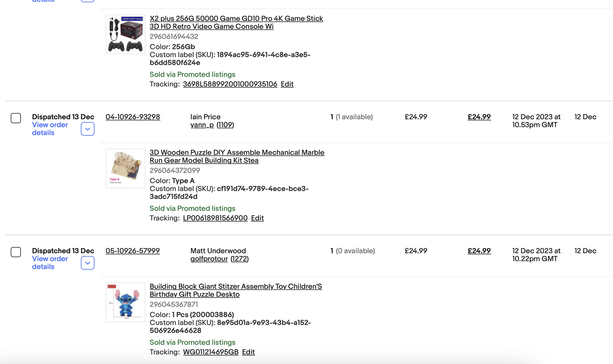Edit tracking for the game console order
The image size is (613, 364).
tap(287, 84)
